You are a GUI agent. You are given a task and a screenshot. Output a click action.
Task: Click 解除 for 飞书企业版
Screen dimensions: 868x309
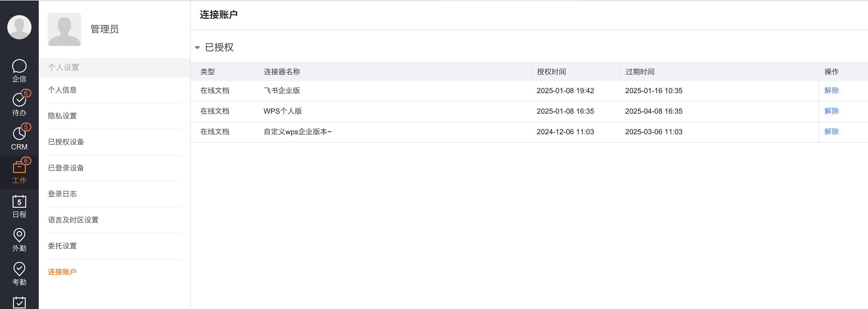(x=831, y=90)
